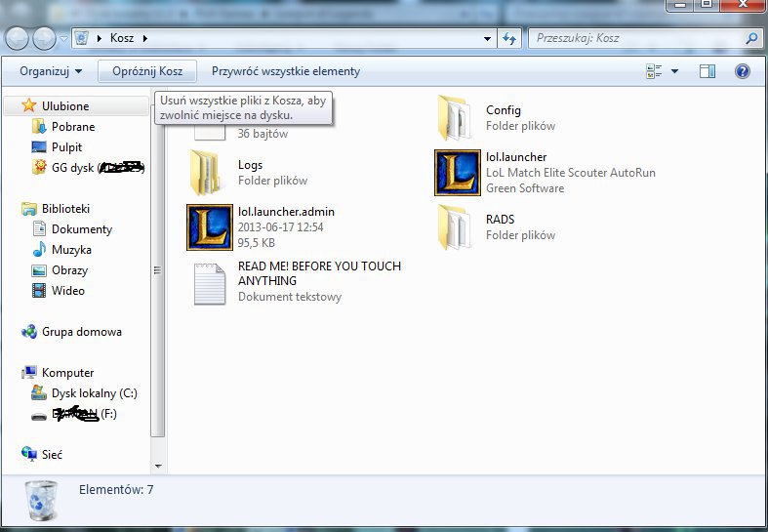Expand the chevron before Kosz in address bar
The image size is (768, 532).
pos(100,38)
